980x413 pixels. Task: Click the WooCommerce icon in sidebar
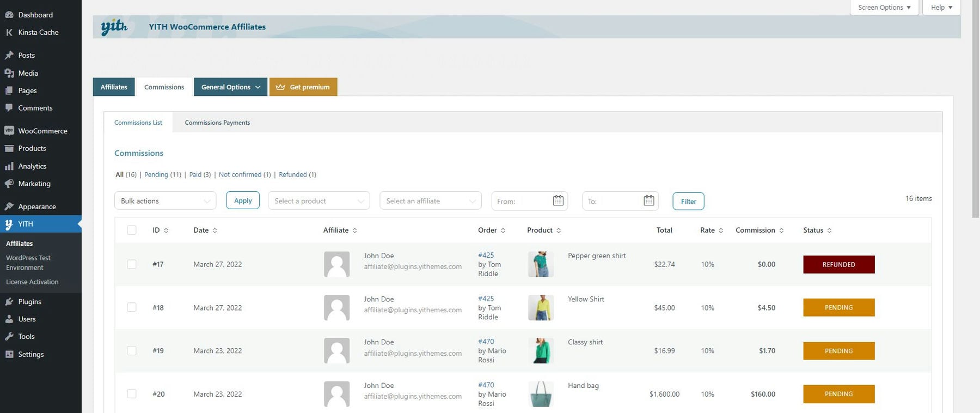[9, 131]
